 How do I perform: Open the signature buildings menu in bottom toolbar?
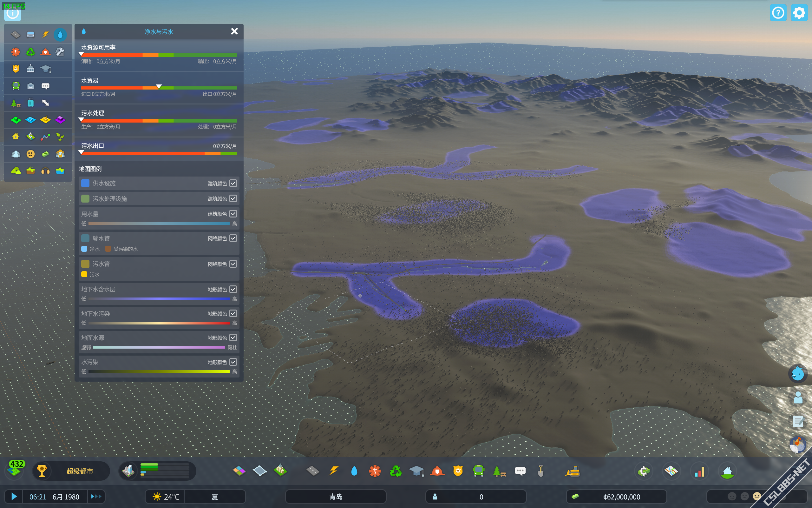280,470
